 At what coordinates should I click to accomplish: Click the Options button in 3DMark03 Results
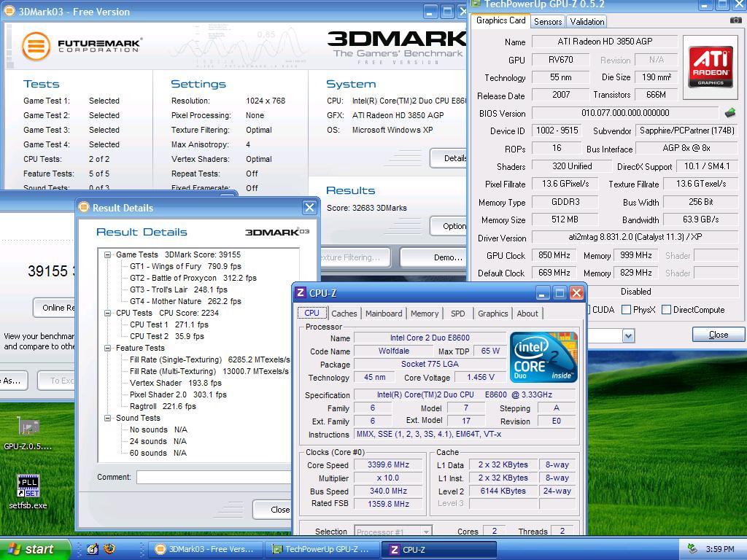(449, 226)
